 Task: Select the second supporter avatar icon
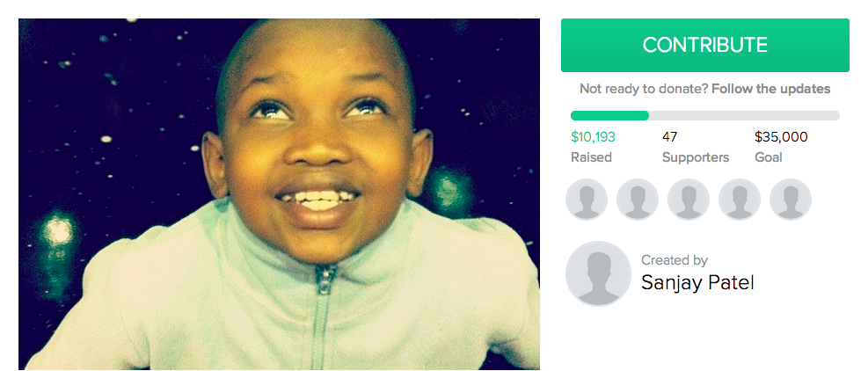coord(638,200)
